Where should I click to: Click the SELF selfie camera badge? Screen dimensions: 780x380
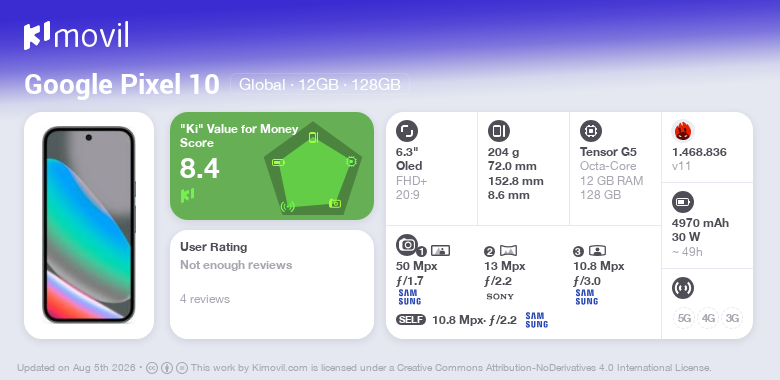pos(411,320)
